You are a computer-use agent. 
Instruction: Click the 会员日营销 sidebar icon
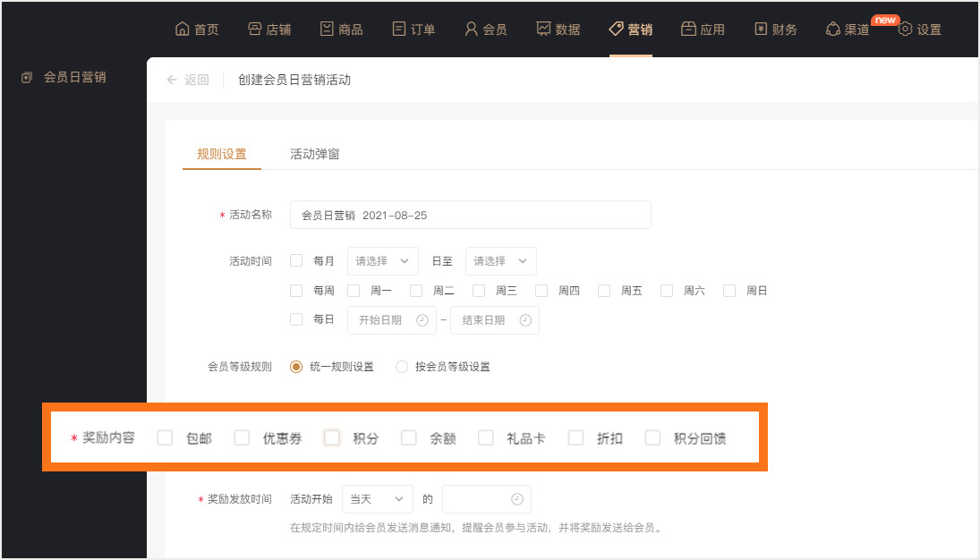27,78
